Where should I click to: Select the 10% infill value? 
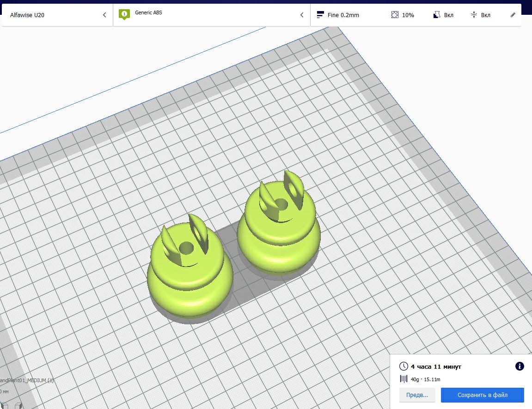[408, 15]
